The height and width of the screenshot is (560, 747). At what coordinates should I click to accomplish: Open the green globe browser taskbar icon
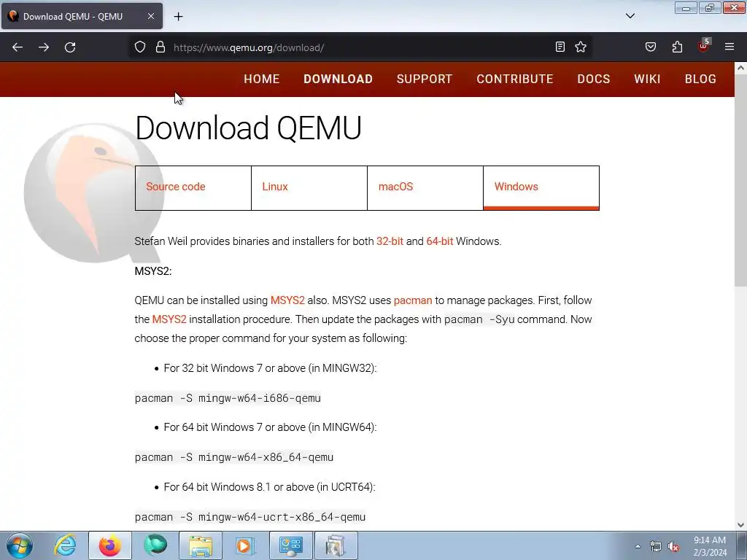[x=155, y=545]
